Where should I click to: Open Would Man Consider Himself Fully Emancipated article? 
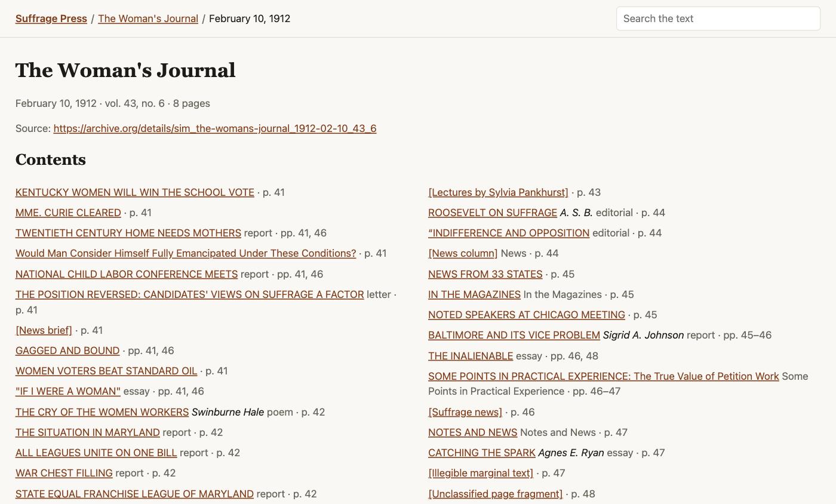pos(186,253)
